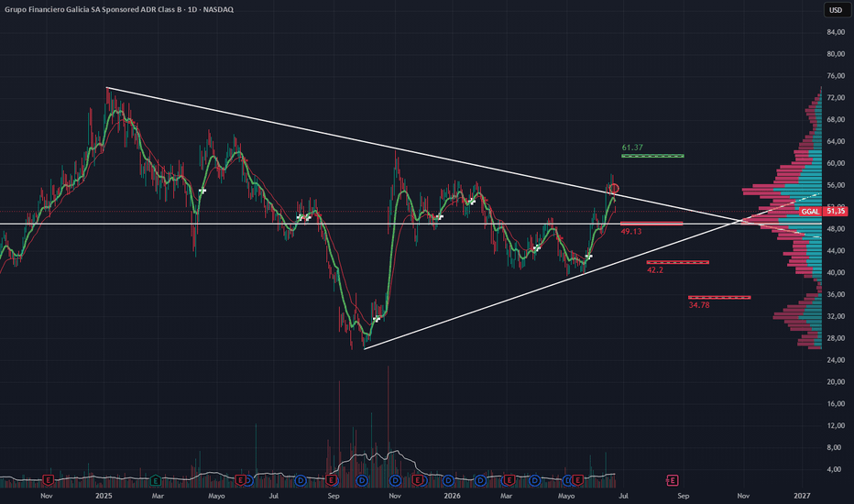Image resolution: width=854 pixels, height=504 pixels.
Task: Click the 76,00 price axis label
Action: (x=836, y=76)
